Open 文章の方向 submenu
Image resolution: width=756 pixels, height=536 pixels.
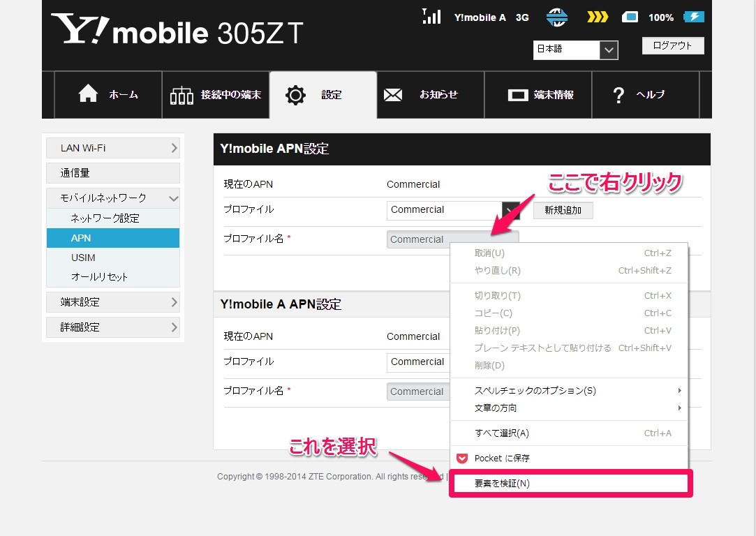[x=569, y=408]
